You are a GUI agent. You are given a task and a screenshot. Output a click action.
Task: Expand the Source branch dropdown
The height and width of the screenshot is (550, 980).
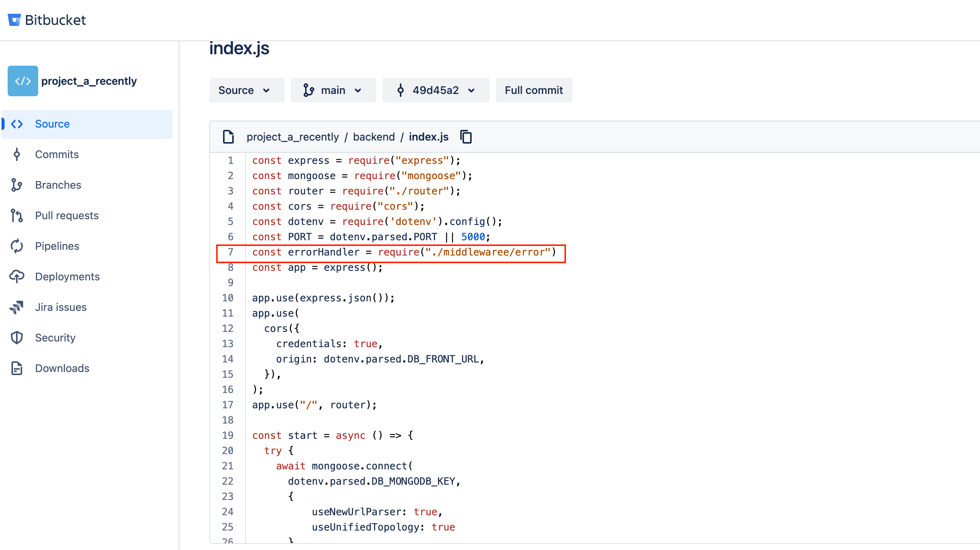(244, 90)
